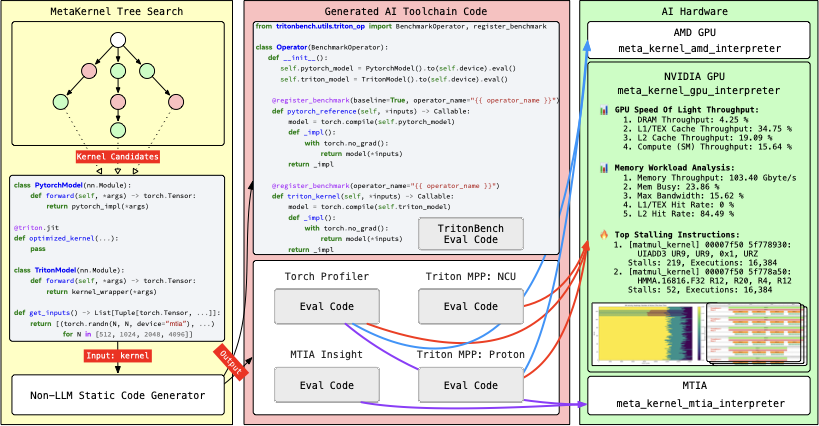This screenshot has width=819, height=426.
Task: Click the fire icon beside Top Stalling Instructions
Action: pyautogui.click(x=602, y=234)
